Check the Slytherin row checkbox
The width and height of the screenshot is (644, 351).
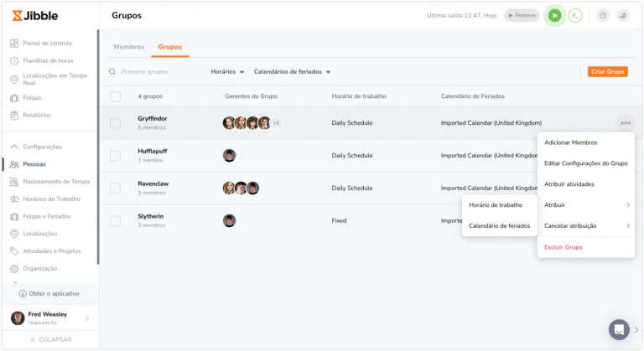tap(116, 221)
